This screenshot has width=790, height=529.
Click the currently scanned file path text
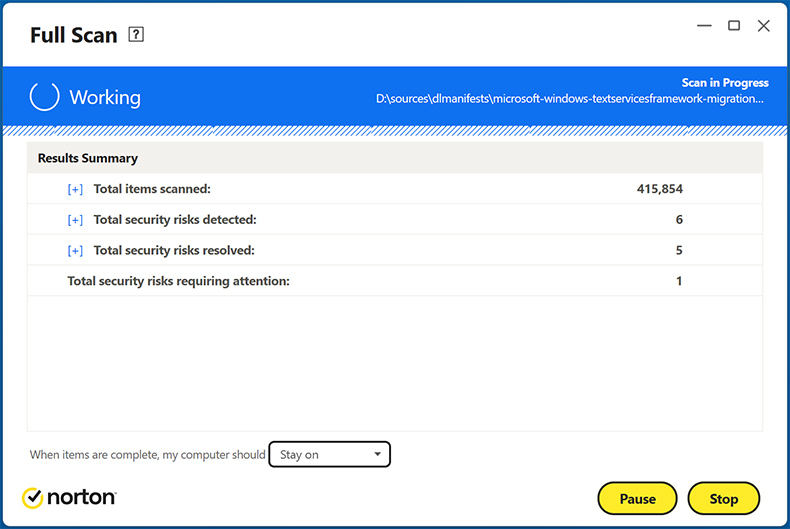coord(570,99)
